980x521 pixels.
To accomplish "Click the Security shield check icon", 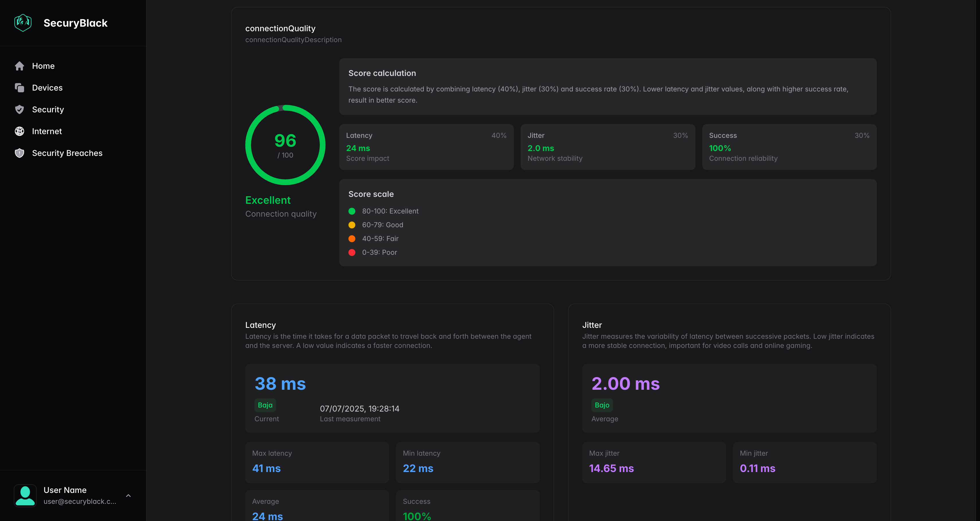I will [x=19, y=109].
